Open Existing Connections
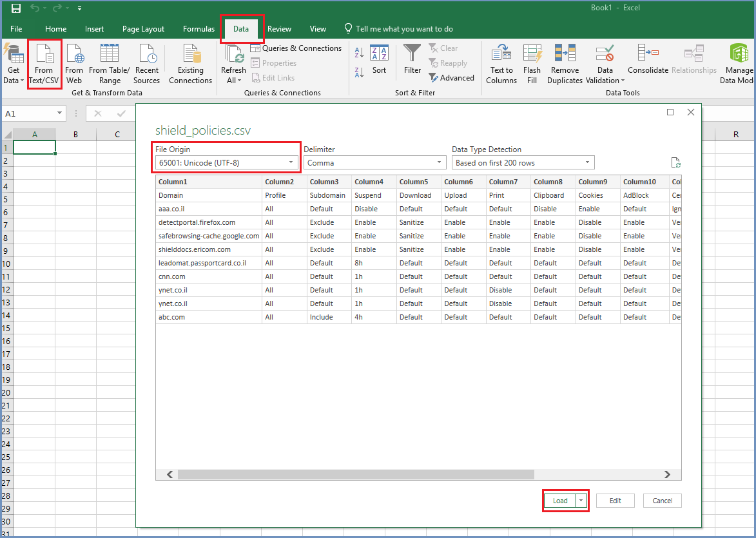The image size is (756, 538). click(190, 64)
